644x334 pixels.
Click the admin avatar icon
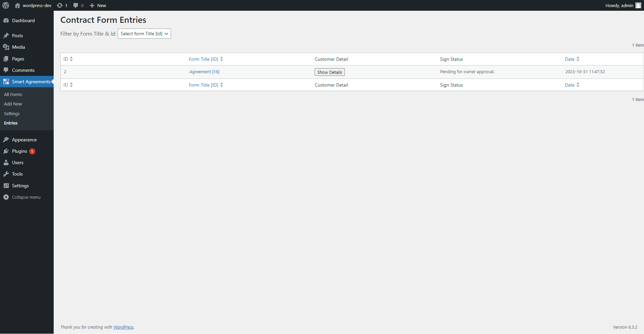(638, 5)
